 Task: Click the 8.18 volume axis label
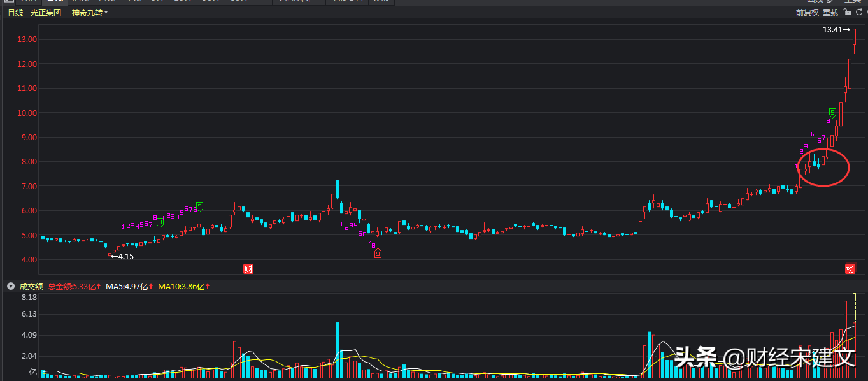tap(29, 298)
